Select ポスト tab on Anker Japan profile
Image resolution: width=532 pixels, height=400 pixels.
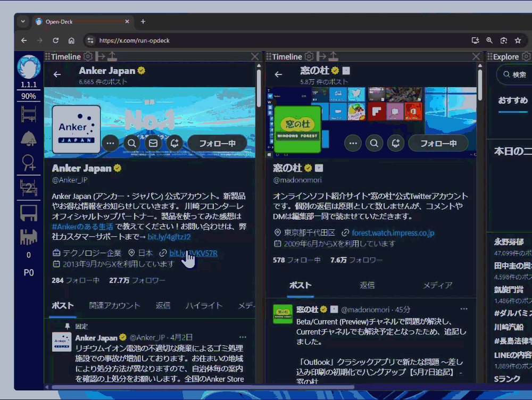(63, 305)
